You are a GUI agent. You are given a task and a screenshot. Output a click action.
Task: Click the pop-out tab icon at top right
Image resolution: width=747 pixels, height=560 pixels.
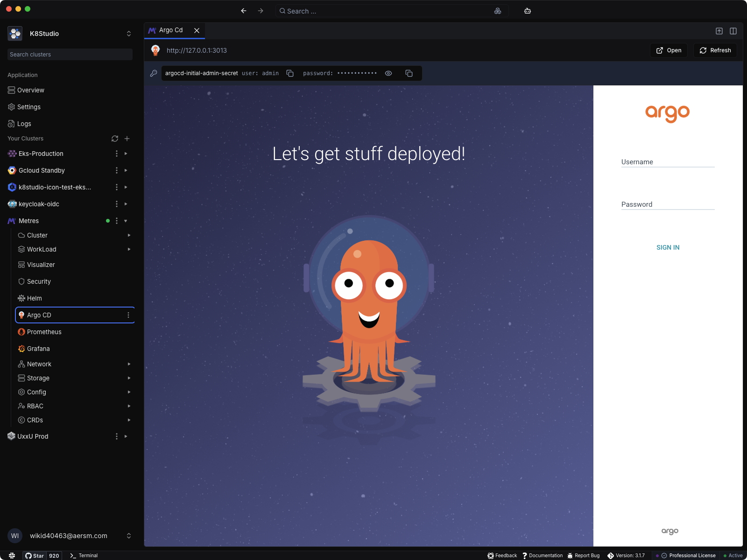click(719, 31)
